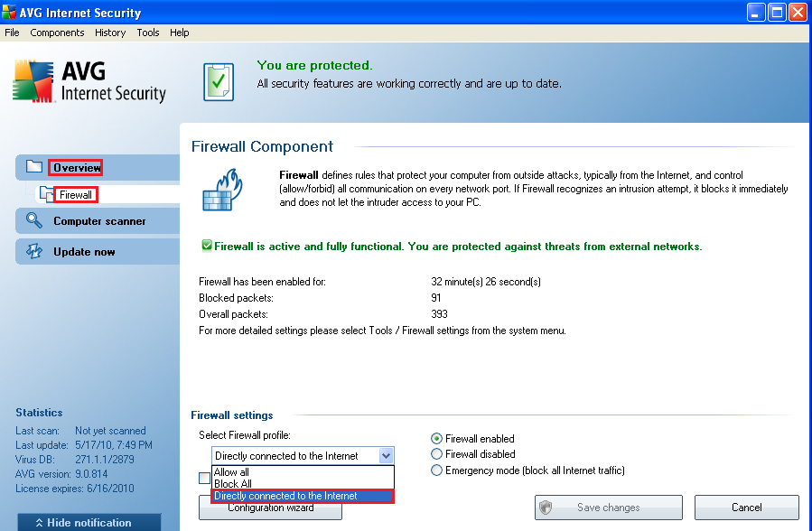Image resolution: width=812 pixels, height=531 pixels.
Task: Click the License expires 6/16/2010 value
Action: (110, 488)
